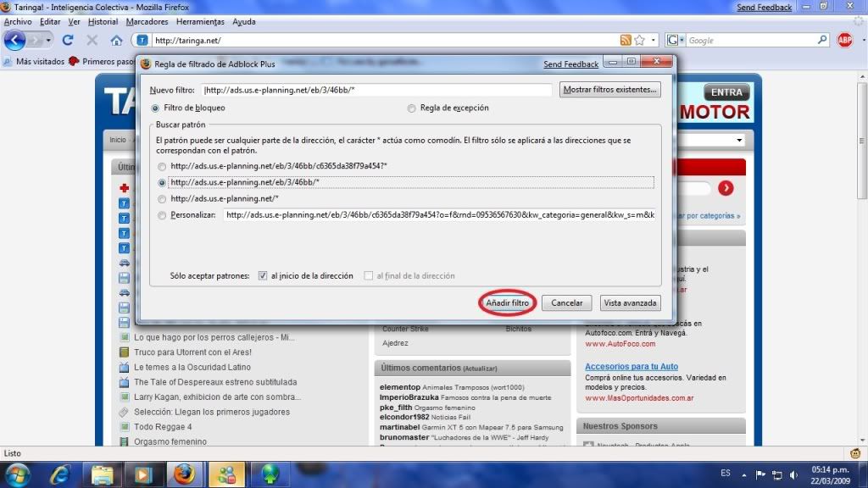
Task: Click the Ajedrez category link
Action: 395,343
